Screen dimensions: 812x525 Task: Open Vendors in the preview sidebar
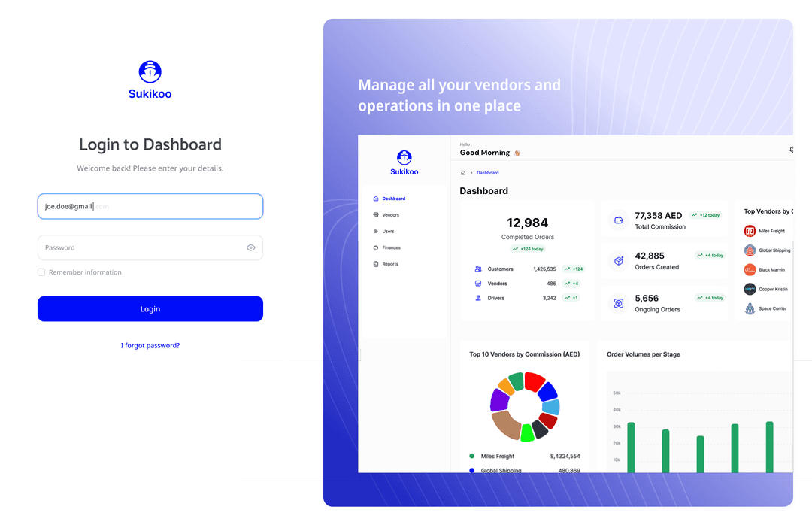coord(390,215)
